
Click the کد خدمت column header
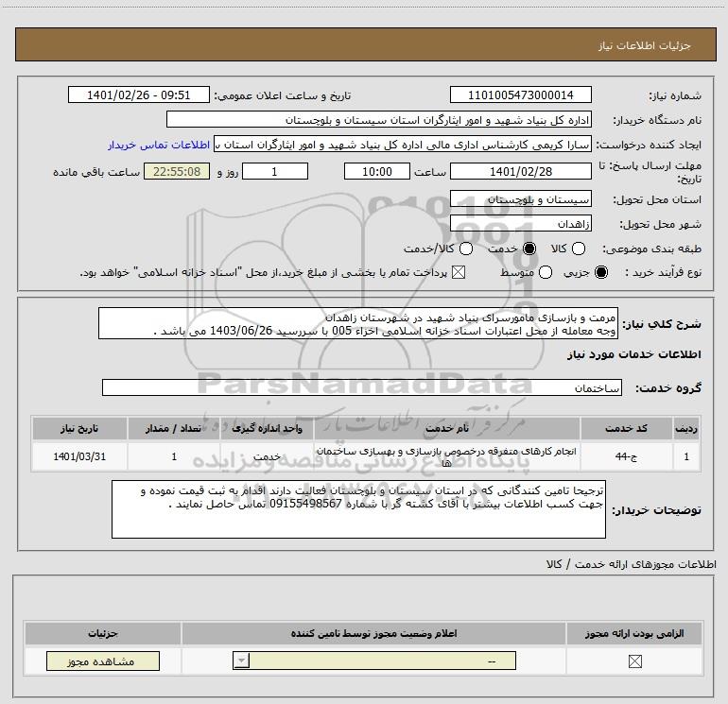[626, 428]
